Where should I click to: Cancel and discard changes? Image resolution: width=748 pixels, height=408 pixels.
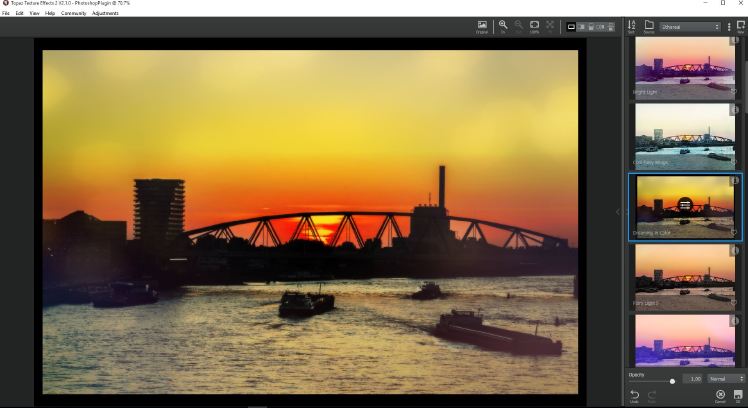coord(720,396)
